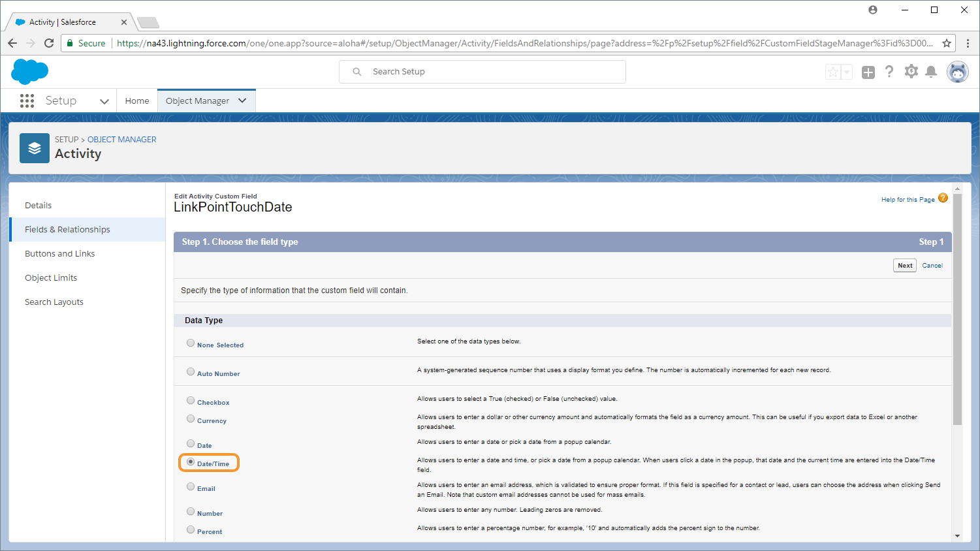Click the browser forward arrow
This screenshot has width=980, height=551.
pyautogui.click(x=31, y=43)
